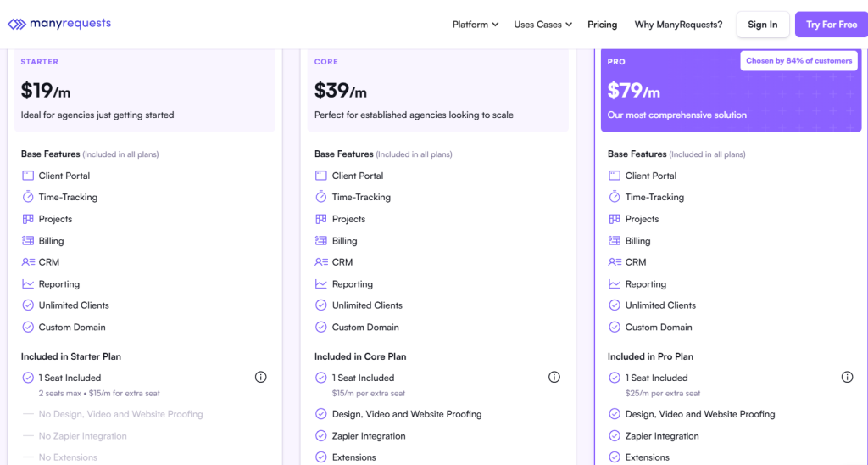Open the Pricing page from navigation
Screen dimensions: 868x465
pyautogui.click(x=602, y=25)
